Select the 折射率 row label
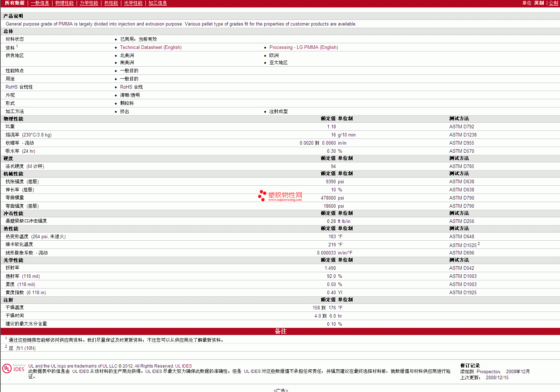 tap(12, 268)
